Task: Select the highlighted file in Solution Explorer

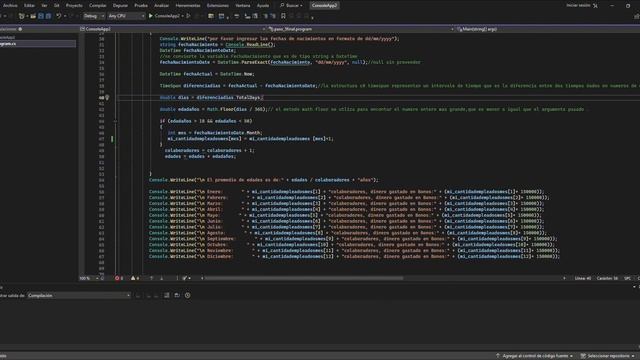Action: click(38, 44)
